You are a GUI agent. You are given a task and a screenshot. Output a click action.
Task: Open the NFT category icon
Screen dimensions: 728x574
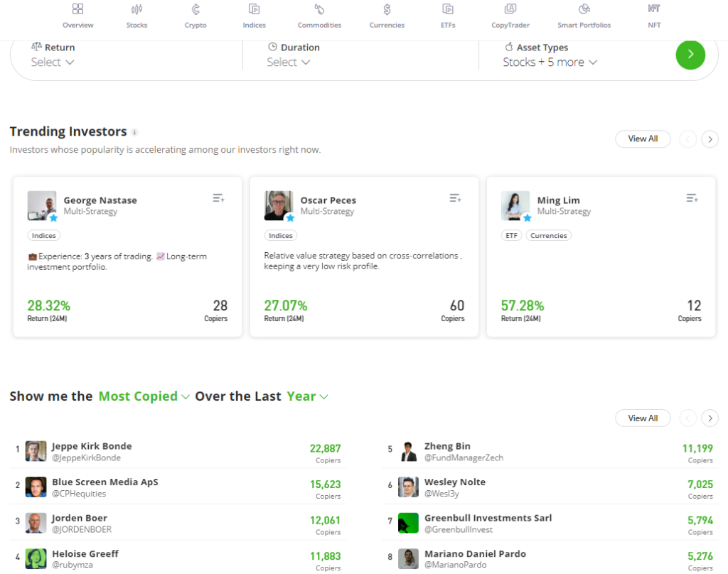pyautogui.click(x=653, y=10)
